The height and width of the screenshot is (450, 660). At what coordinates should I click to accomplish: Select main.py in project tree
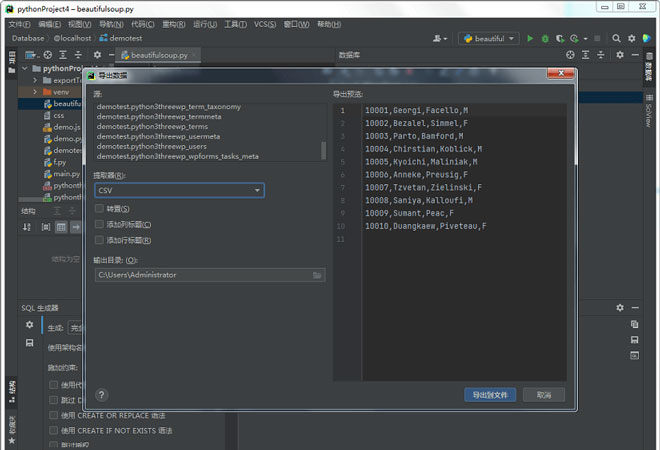pos(62,174)
